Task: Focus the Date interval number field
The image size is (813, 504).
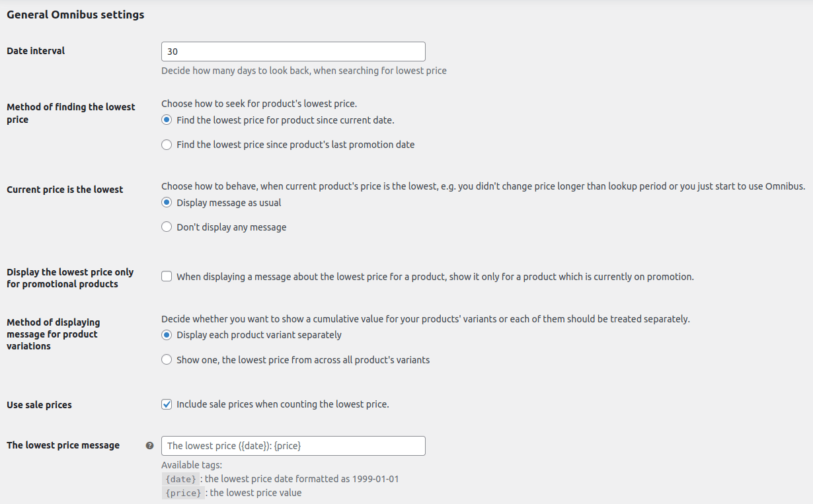Action: [293, 52]
